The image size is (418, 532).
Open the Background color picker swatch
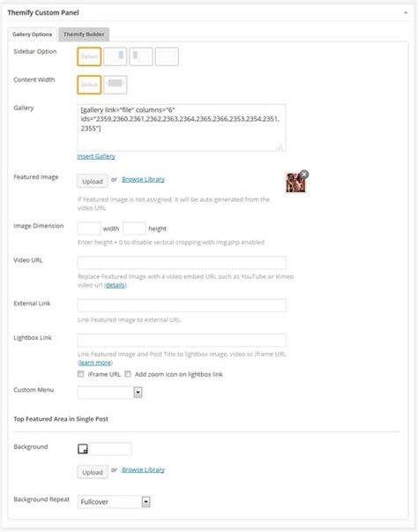tap(83, 449)
